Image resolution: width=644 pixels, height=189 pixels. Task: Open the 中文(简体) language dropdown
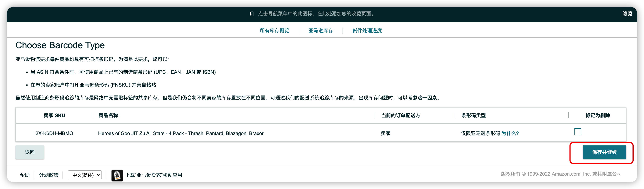coord(85,175)
